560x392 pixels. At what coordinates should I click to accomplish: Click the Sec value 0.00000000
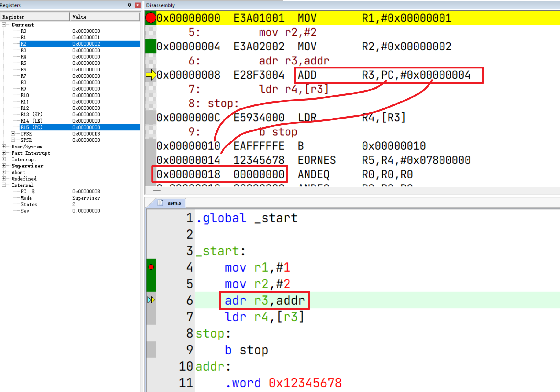coord(86,211)
